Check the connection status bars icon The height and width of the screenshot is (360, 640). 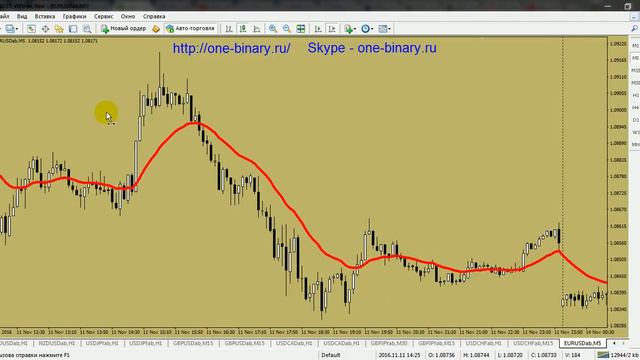[x=603, y=355]
